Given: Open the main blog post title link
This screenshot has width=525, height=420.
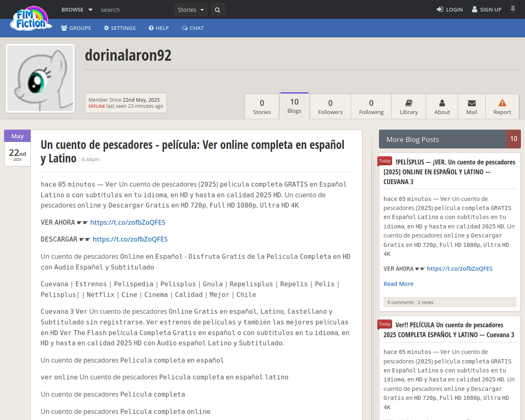Looking at the screenshot, I should coord(192,151).
